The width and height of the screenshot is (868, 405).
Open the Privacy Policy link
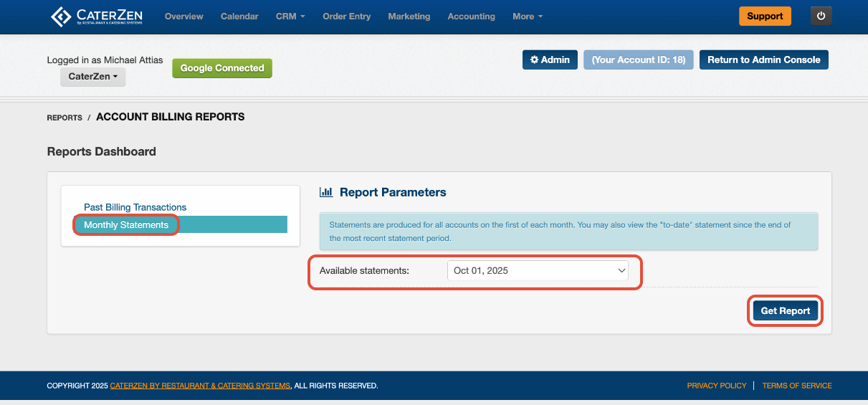(x=717, y=386)
